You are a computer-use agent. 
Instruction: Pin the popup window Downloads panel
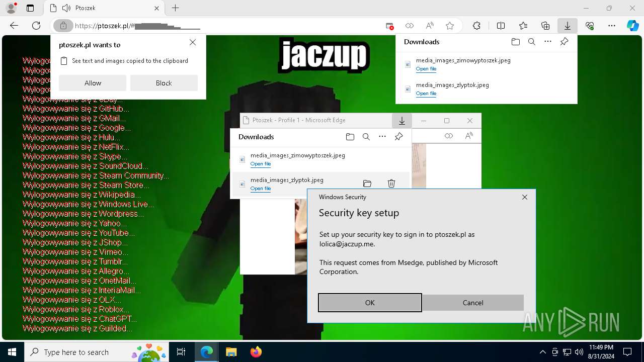tap(398, 137)
